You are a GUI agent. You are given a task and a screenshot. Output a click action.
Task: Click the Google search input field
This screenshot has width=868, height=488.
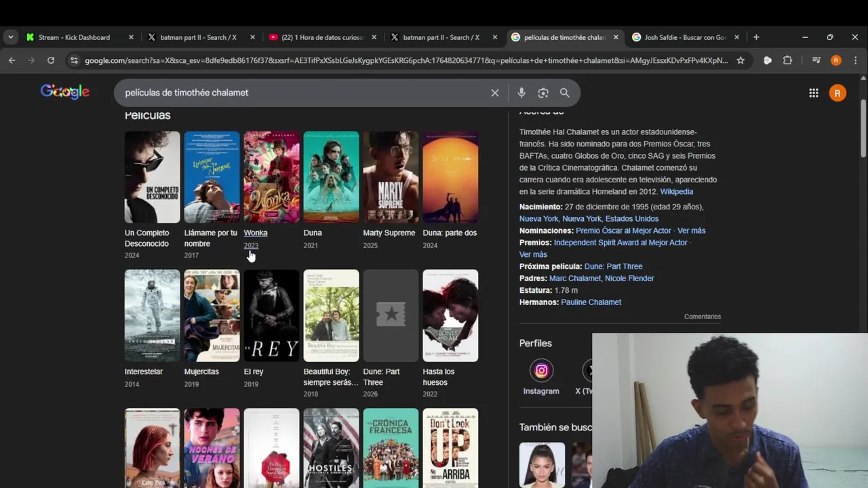305,93
